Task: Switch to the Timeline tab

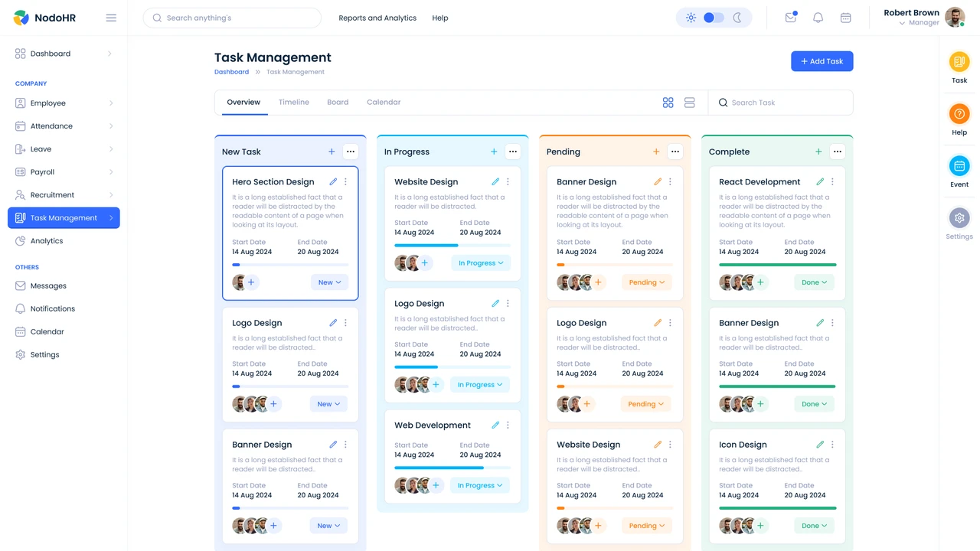Action: 294,103
